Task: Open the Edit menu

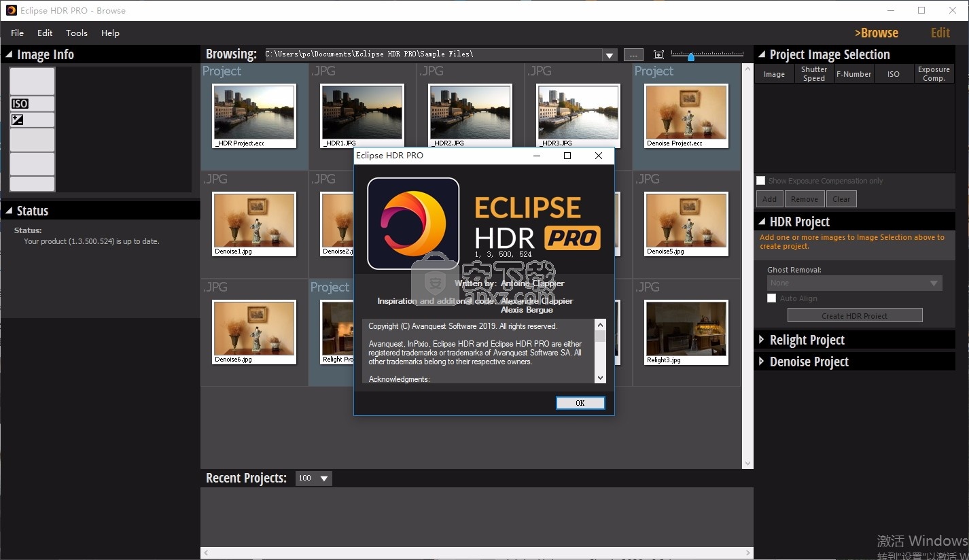Action: 45,33
